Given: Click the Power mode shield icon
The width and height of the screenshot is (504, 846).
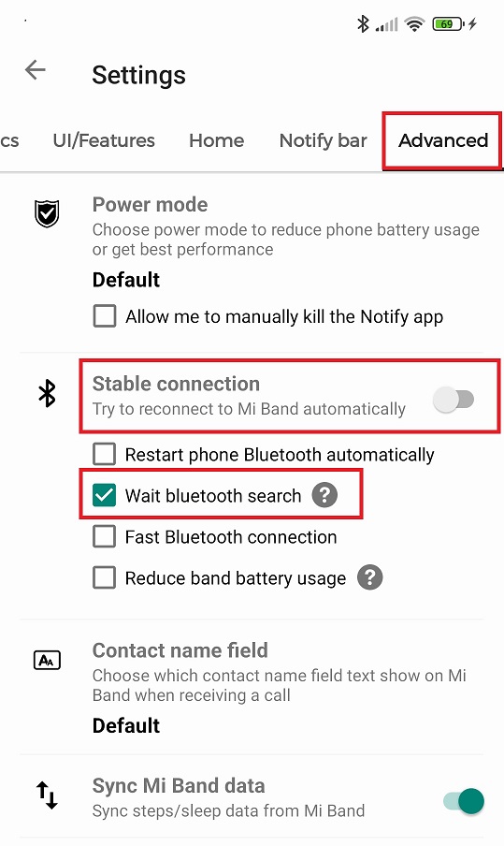Looking at the screenshot, I should tap(47, 213).
